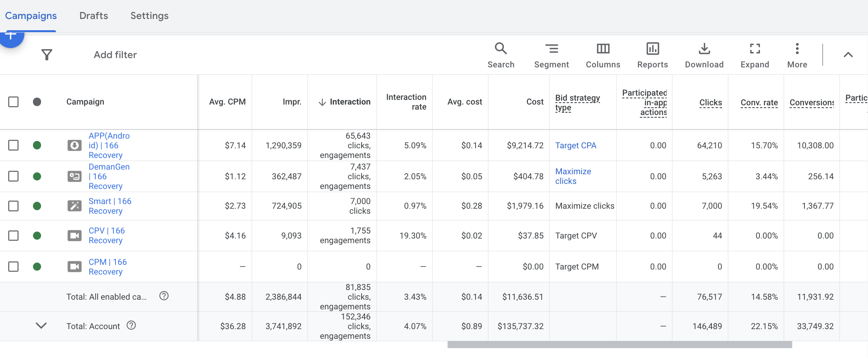Open the More three-dot menu
868x357 pixels.
tap(797, 49)
